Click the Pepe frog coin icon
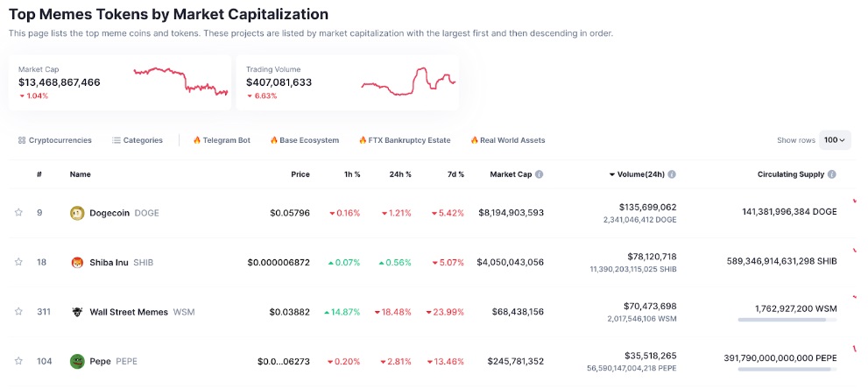This screenshot has height=389, width=868. coord(76,361)
